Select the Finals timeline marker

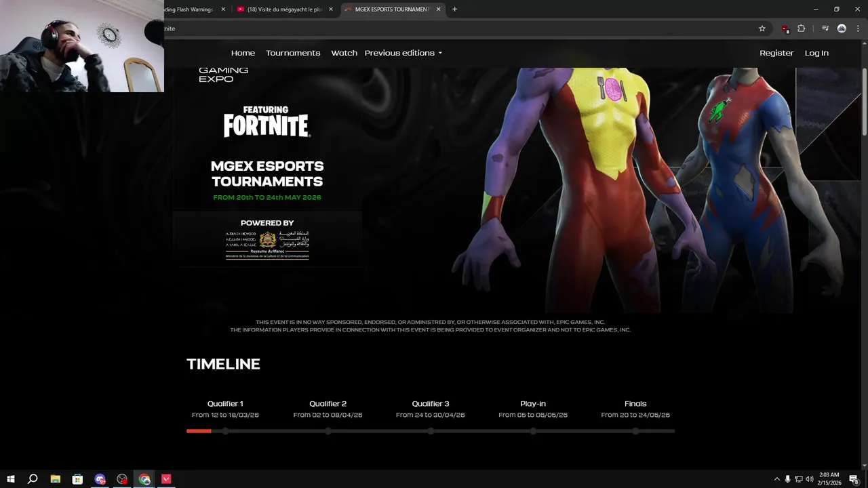(x=635, y=431)
